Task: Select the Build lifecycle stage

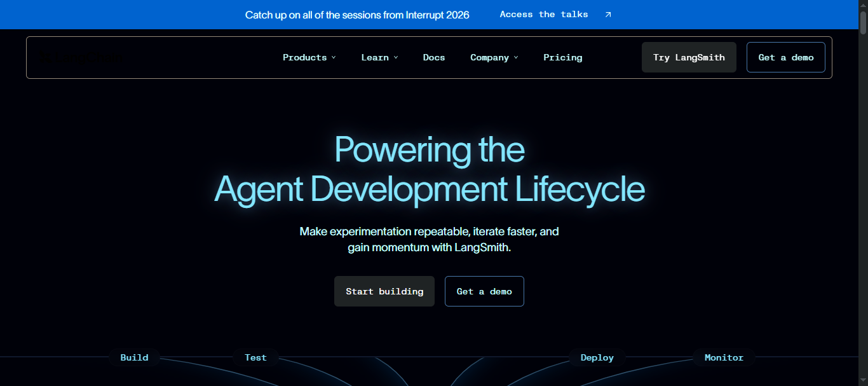Action: 134,357
